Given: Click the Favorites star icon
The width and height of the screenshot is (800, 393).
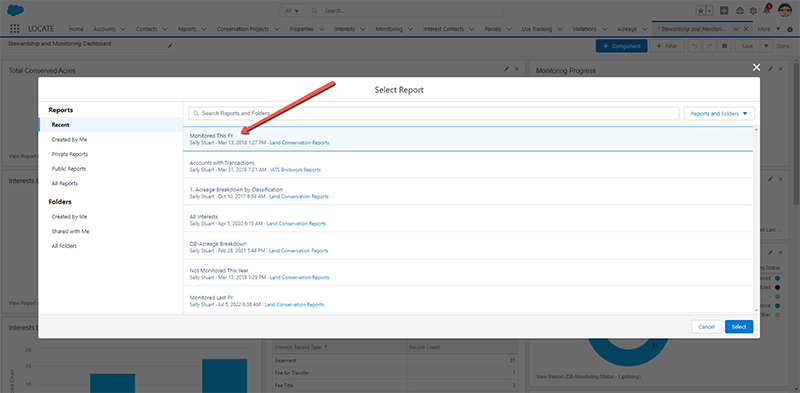Looking at the screenshot, I should coord(701,10).
